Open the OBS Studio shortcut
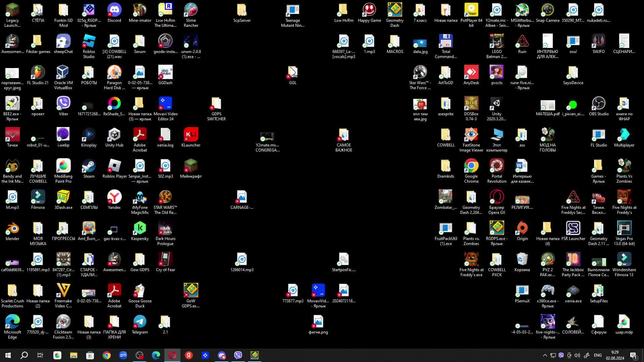The height and width of the screenshot is (362, 644). [599, 106]
